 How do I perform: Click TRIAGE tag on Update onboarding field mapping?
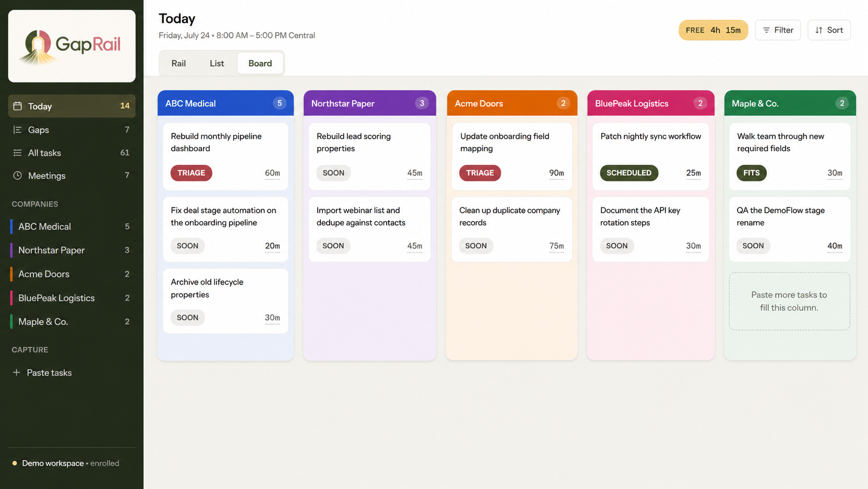480,173
